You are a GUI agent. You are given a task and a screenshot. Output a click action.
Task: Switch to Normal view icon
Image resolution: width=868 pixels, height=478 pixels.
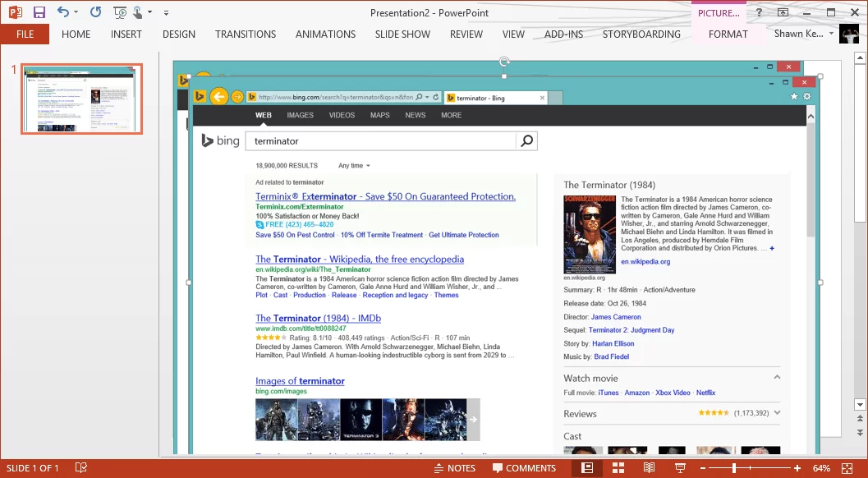[587, 468]
